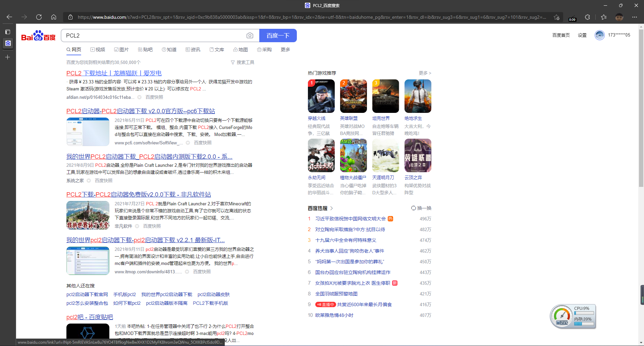
Task: Switch to the 视频 tab
Action: coord(98,50)
